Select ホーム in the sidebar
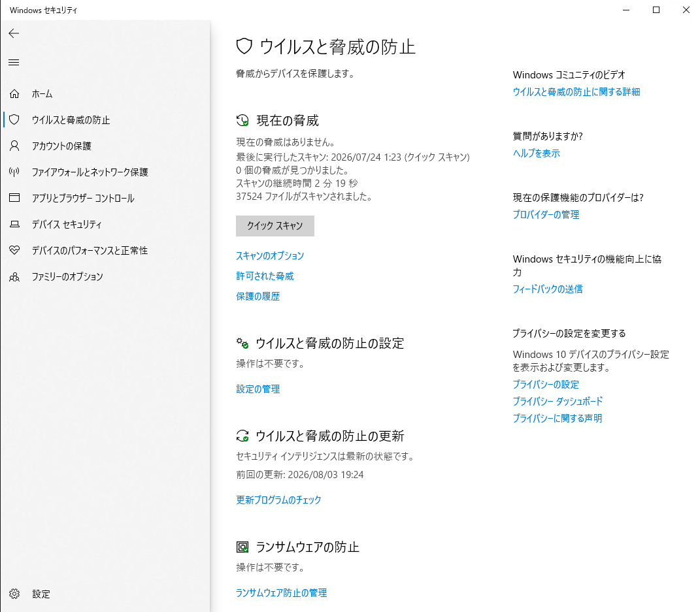Viewport: 700px width, 612px height. point(42,93)
